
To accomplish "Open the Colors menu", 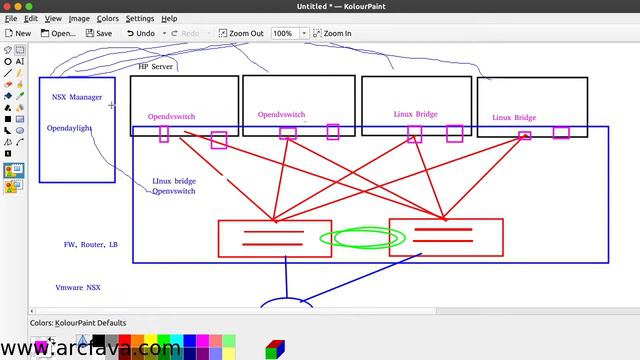I will 108,18.
